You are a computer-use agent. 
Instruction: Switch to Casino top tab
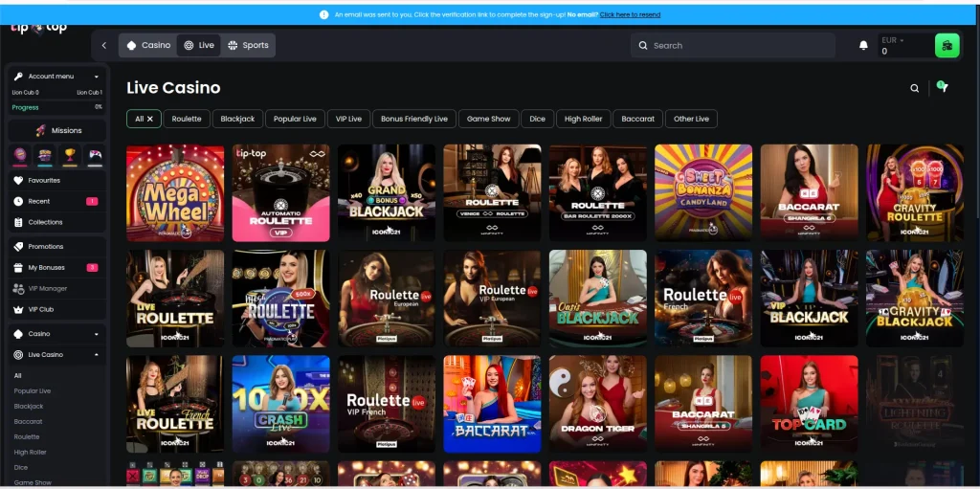(148, 45)
